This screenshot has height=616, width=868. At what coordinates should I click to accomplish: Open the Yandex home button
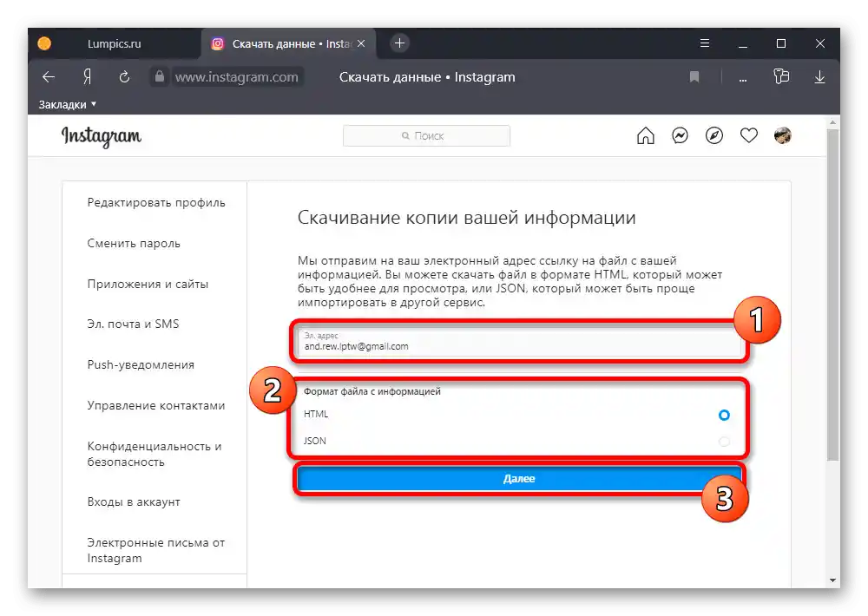coord(87,77)
